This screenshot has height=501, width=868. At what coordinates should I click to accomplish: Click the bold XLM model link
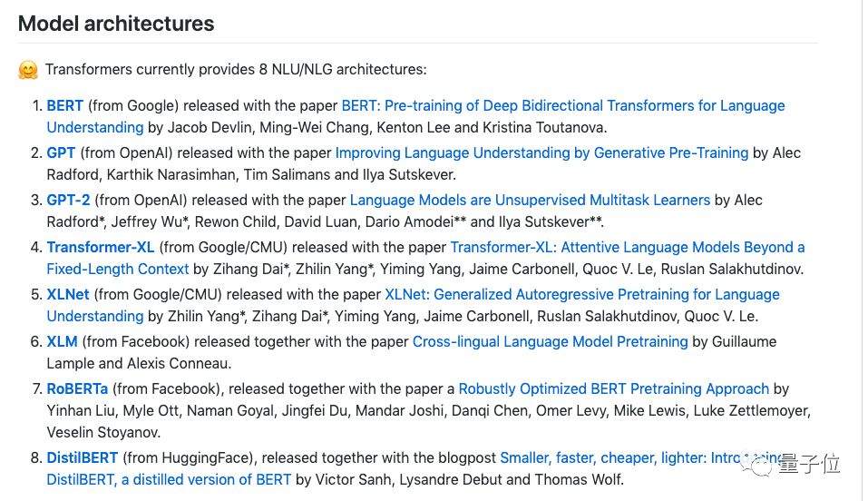coord(62,341)
